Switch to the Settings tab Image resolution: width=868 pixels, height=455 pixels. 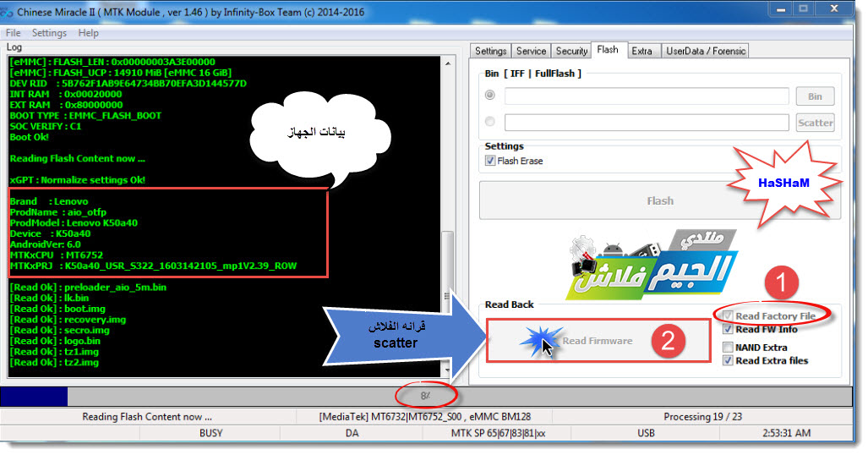pyautogui.click(x=490, y=51)
